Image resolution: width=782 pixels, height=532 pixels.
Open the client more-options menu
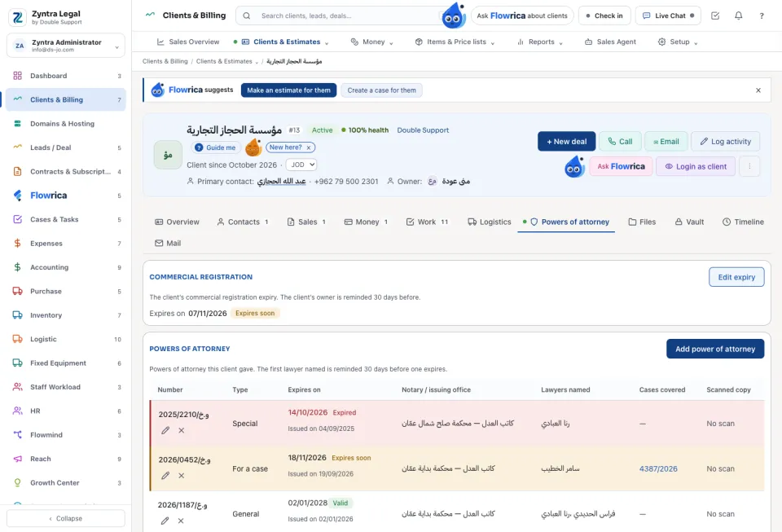(x=749, y=166)
